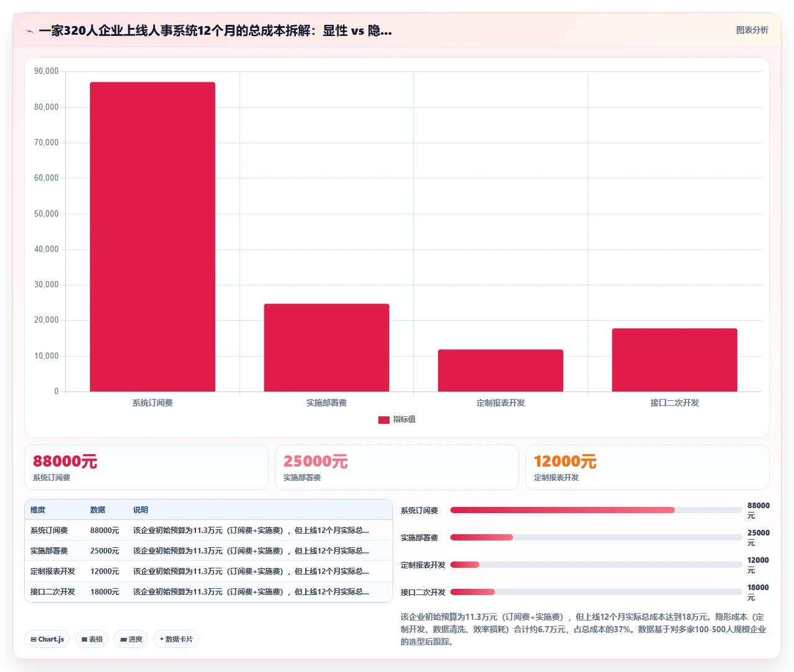Click the 系统订阅费 progress bar
Screen dimensions: 794x672
tap(596, 510)
